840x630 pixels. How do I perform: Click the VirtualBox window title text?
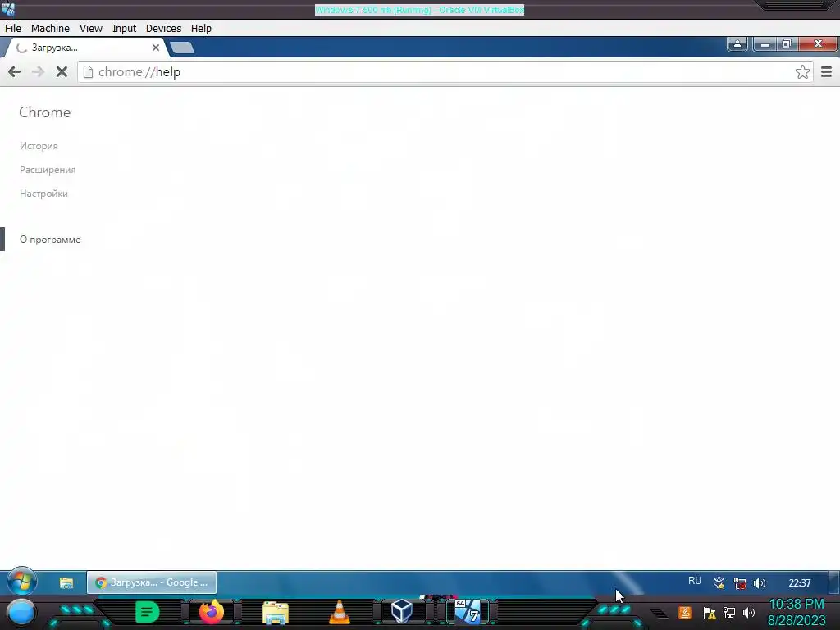click(419, 10)
